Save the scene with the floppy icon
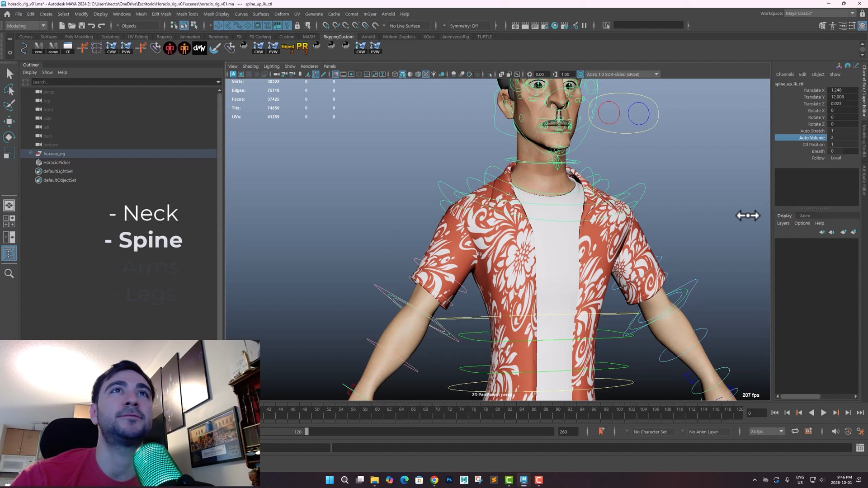This screenshot has height=488, width=868. pyautogui.click(x=82, y=26)
